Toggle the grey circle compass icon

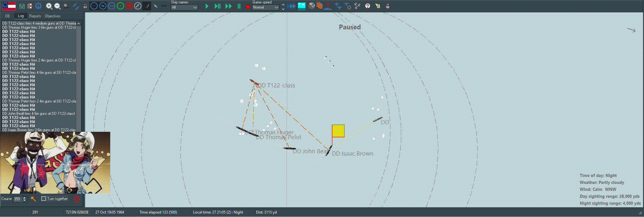pyautogui.click(x=138, y=6)
